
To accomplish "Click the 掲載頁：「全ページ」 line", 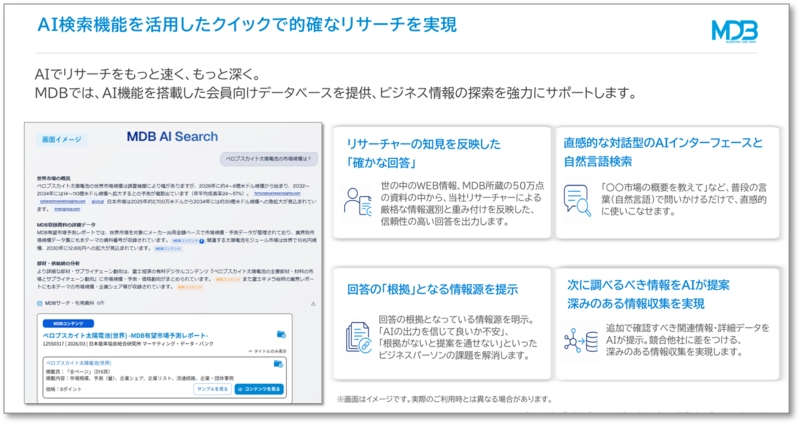I will (x=78, y=371).
